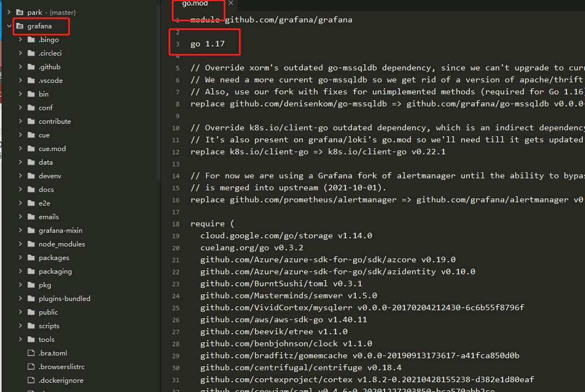Click 'module github.com/grafana/grafana' on line 1

point(271,20)
